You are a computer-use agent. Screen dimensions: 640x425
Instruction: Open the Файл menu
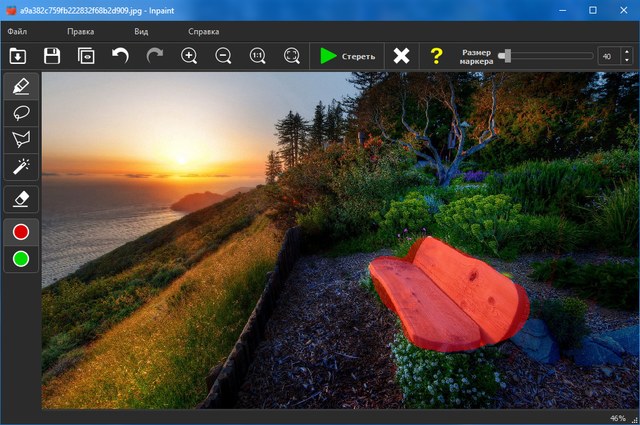(18, 32)
